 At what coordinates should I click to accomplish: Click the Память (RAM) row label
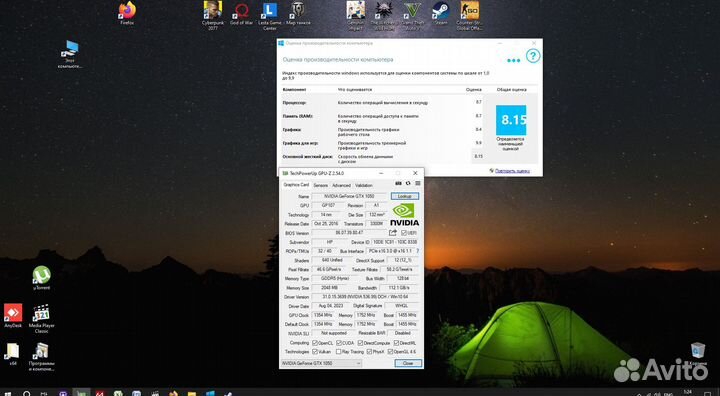[298, 116]
